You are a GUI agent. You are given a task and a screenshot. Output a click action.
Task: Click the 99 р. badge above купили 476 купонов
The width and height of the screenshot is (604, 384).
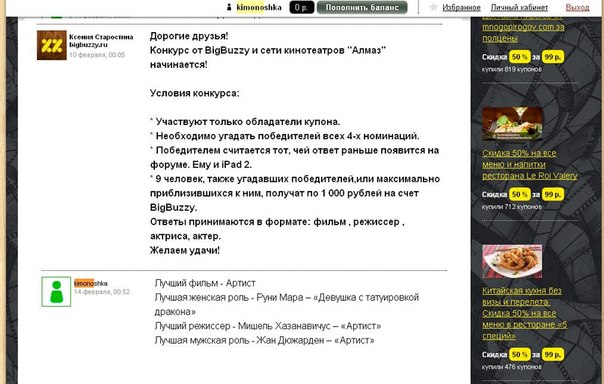553,355
